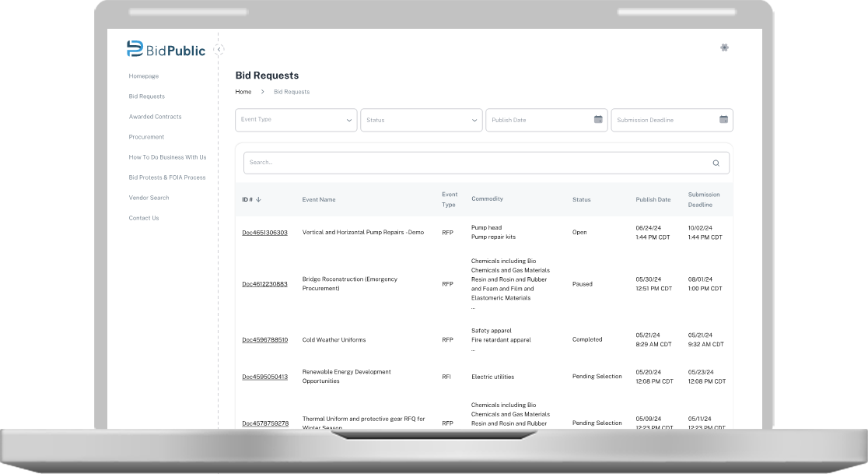The image size is (868, 474).
Task: Click into the Search input field
Action: click(x=474, y=163)
